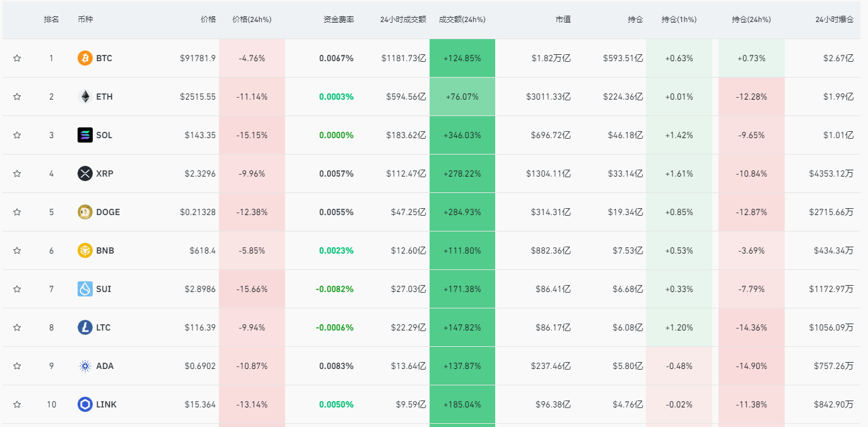Click the BNB coin logo
Image resolution: width=868 pixels, height=427 pixels.
point(85,250)
